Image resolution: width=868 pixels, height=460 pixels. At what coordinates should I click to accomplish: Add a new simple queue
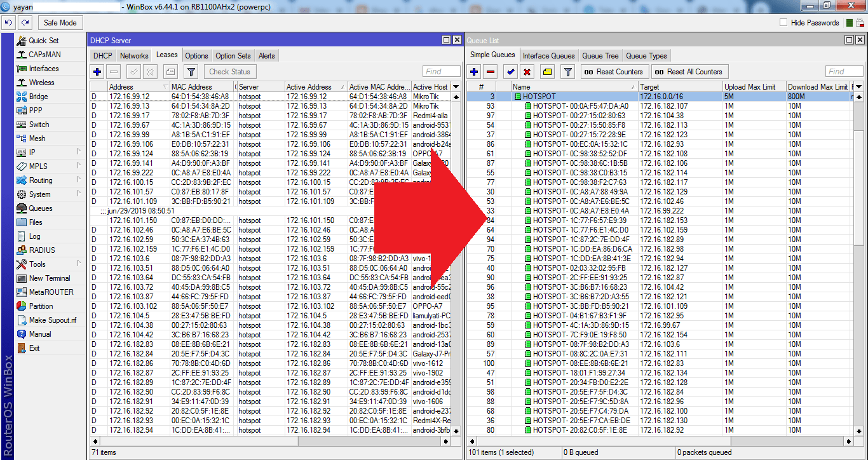[x=473, y=71]
